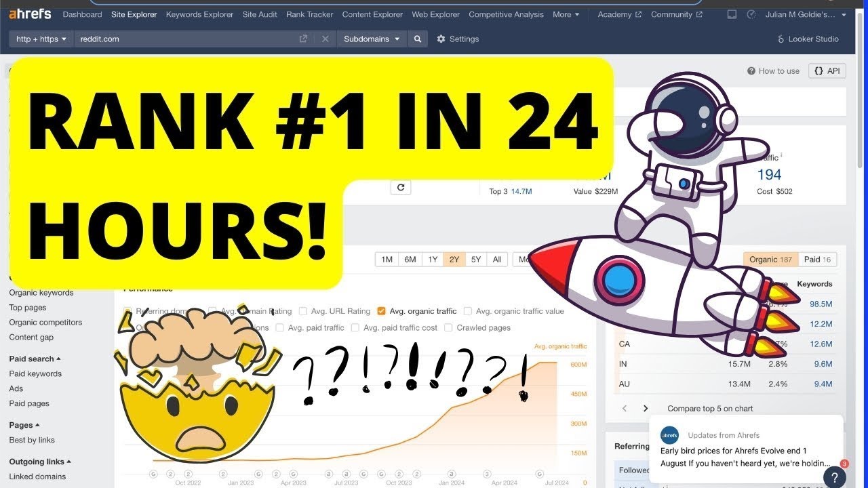Click the How to use help link

[773, 70]
